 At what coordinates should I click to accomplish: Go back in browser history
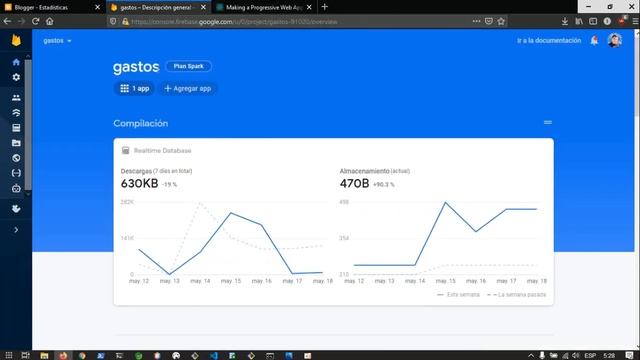pyautogui.click(x=7, y=21)
